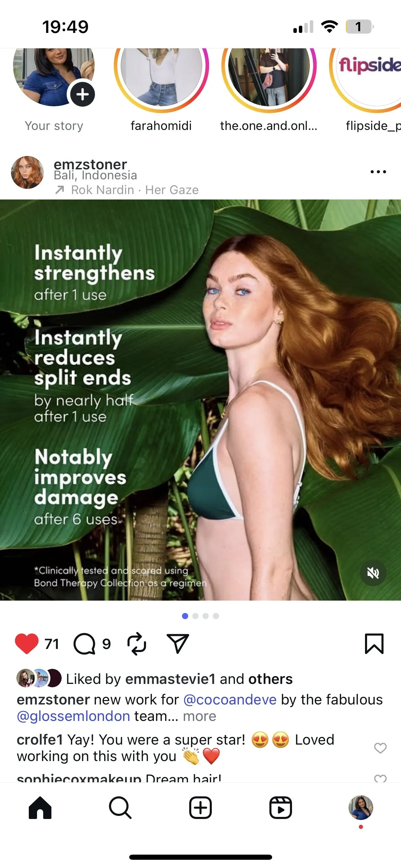Screen dimensions: 401x868
Task: Go to Home tab
Action: tap(40, 807)
